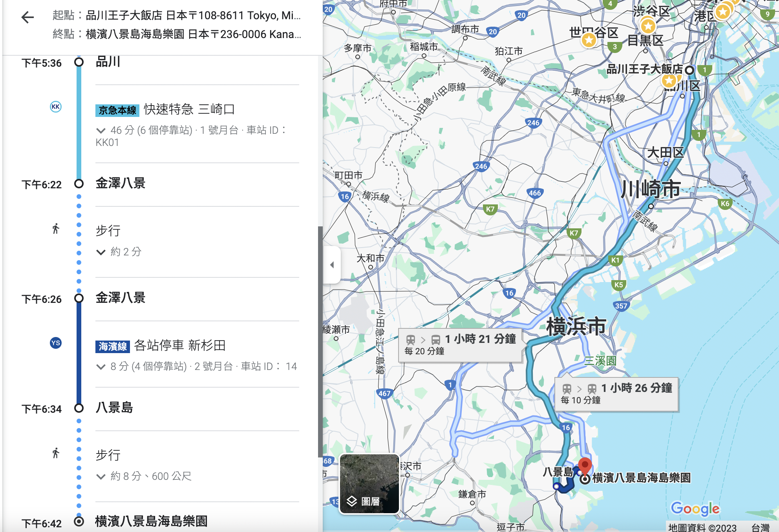Click the YS Seaside Line badge icon

(x=56, y=343)
